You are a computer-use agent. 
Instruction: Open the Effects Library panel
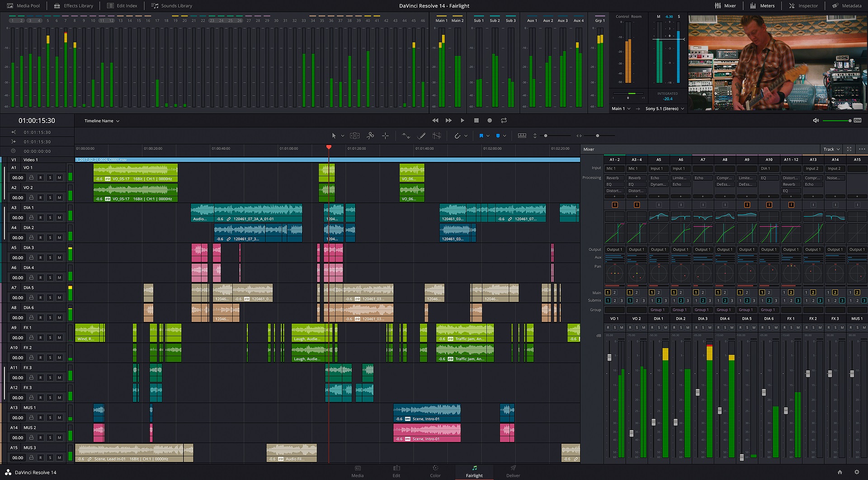(x=74, y=6)
